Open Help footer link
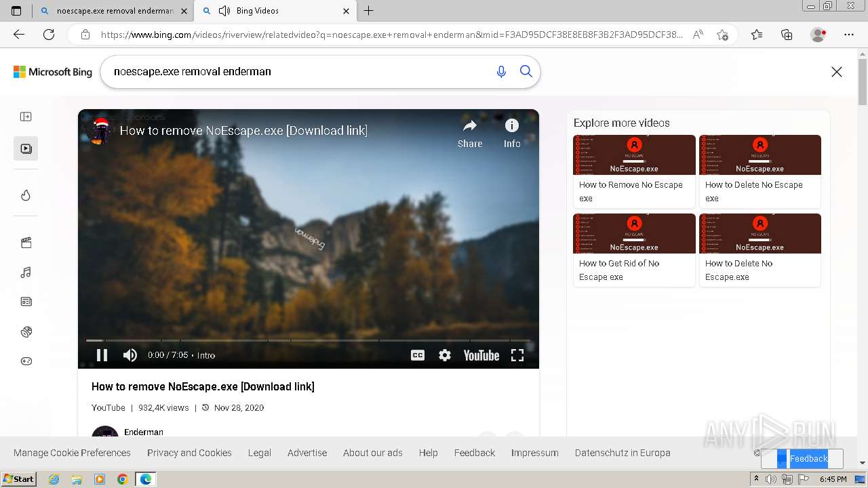 point(429,453)
